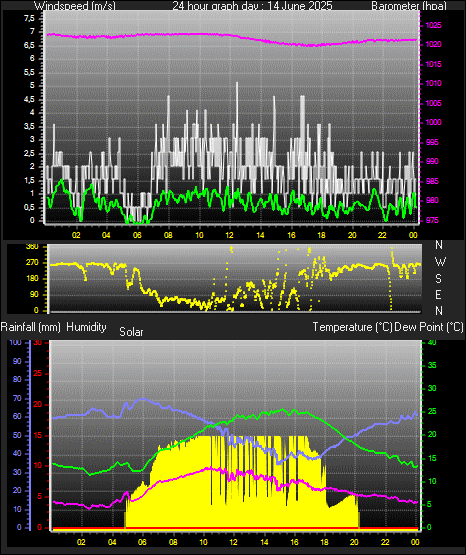
Task: Click the 0,5 windspeed axis label
Action: (x=29, y=207)
